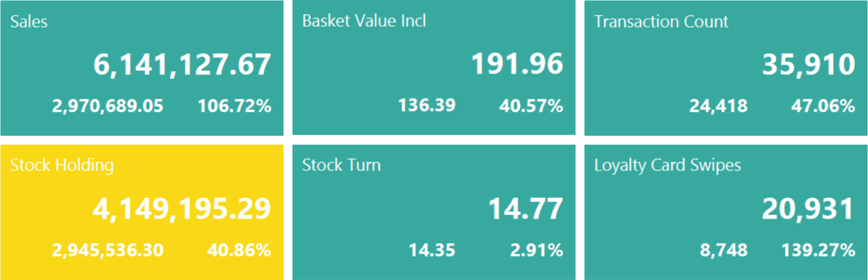Select the 4,149,195.29 stock holding value
Viewport: 868px width, 280px height.
point(182,209)
